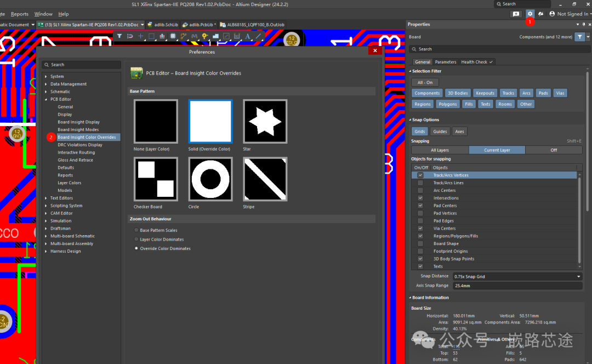Uncheck the Intersections snapping checkbox

[x=420, y=198]
